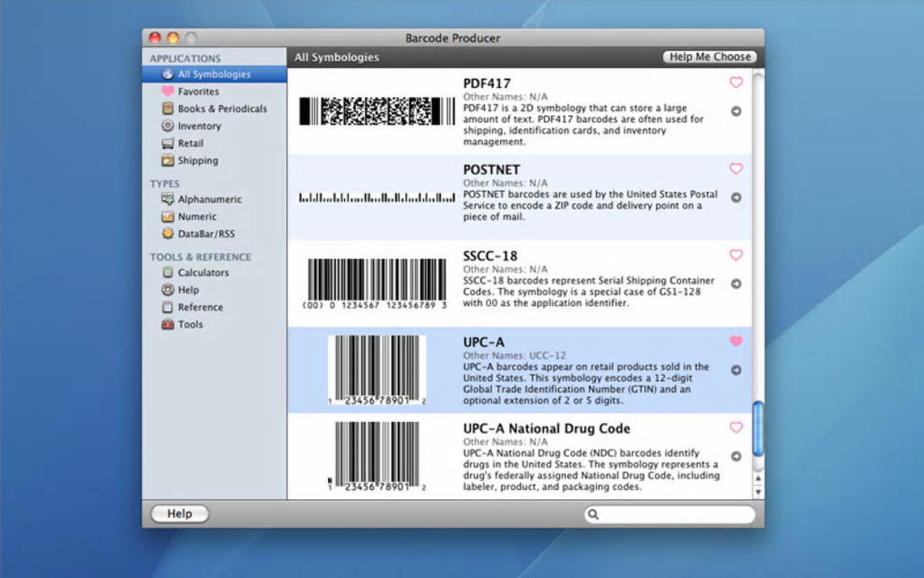Unfavorite the UPC-A symbology heart

coord(736,342)
